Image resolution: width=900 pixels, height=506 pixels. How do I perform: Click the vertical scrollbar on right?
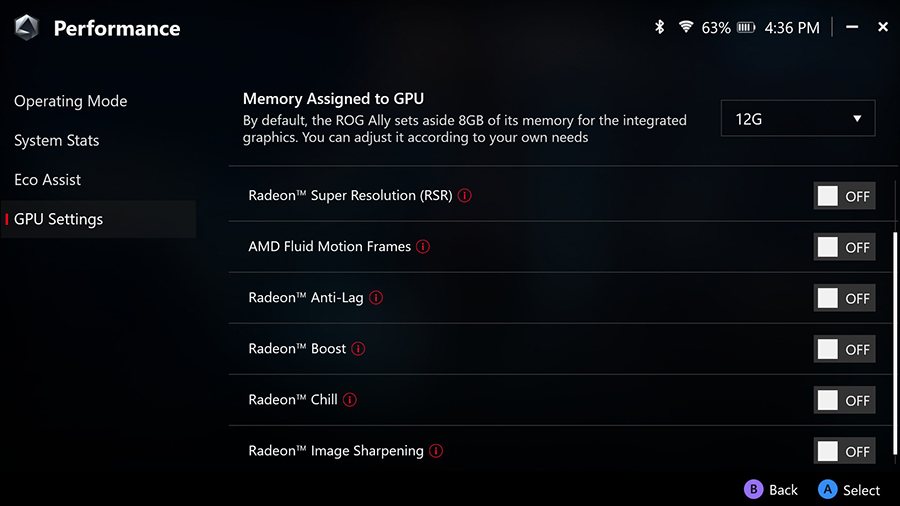pos(895,342)
